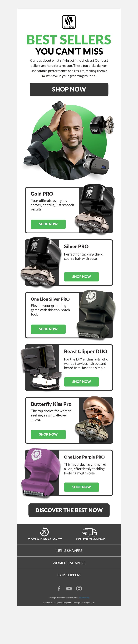
Task: Open the Instagram icon in footer
Action: (x=79, y=588)
